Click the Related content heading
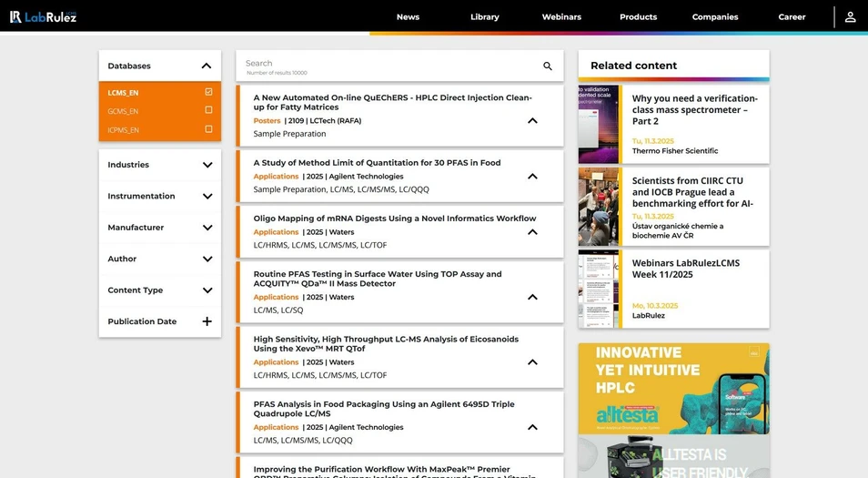Viewport: 868px width, 478px height. (x=633, y=66)
